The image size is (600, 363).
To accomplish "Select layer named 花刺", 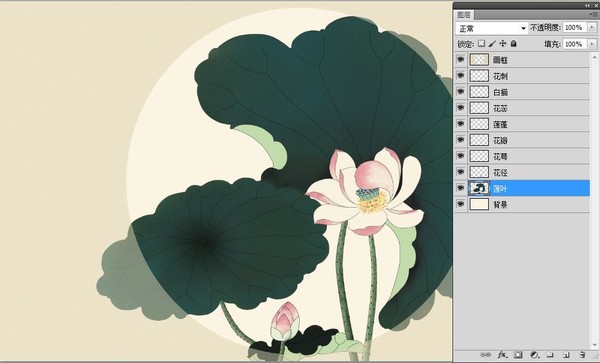I will pyautogui.click(x=500, y=76).
